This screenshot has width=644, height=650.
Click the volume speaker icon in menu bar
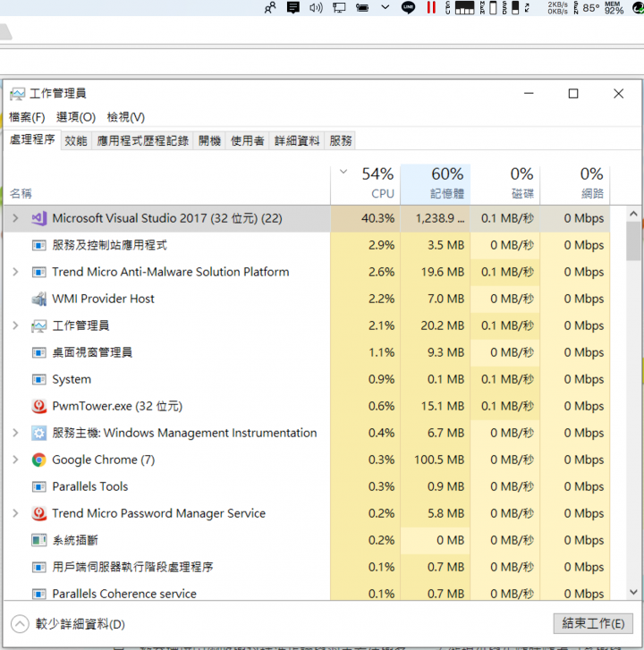(316, 7)
